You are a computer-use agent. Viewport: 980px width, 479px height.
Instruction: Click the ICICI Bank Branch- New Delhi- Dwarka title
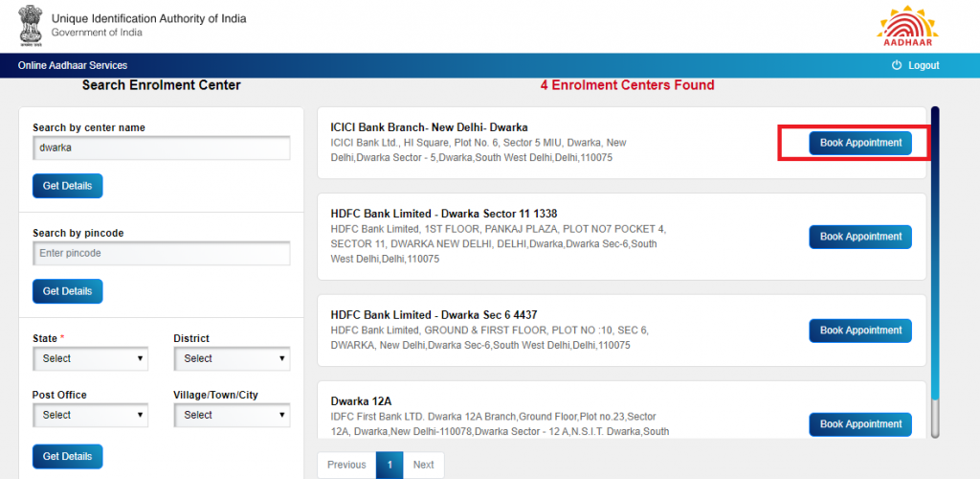pos(430,127)
